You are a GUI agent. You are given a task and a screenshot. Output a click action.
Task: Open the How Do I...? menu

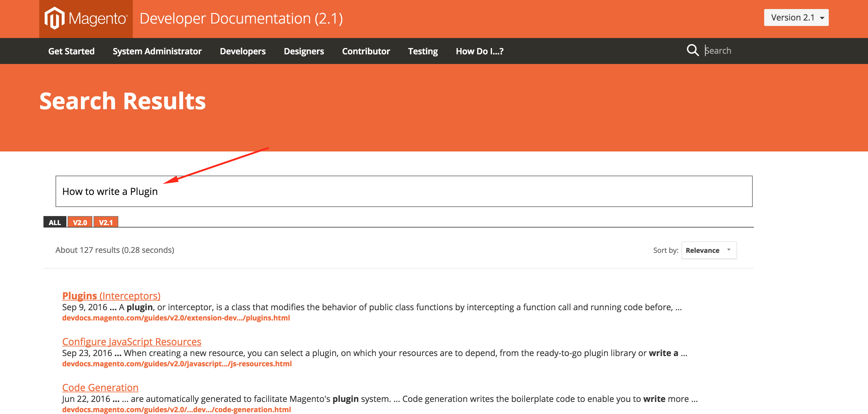(480, 51)
